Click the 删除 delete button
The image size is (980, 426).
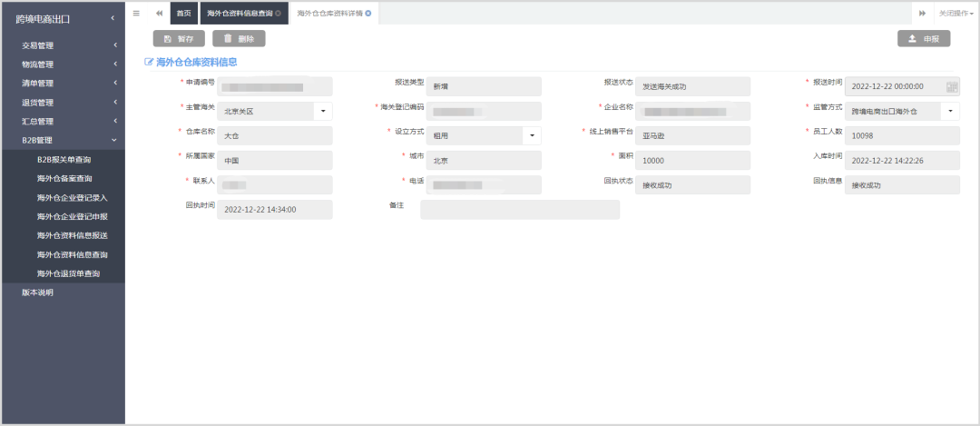point(239,39)
